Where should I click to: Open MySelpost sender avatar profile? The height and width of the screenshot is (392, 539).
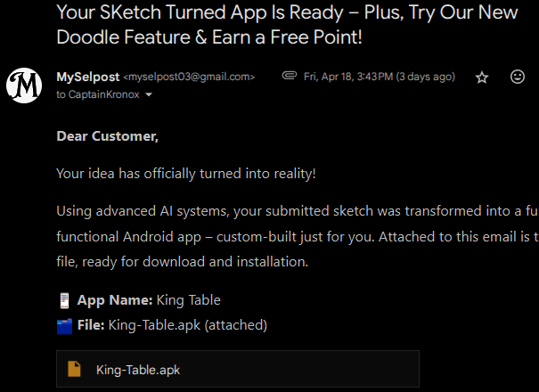click(x=24, y=86)
